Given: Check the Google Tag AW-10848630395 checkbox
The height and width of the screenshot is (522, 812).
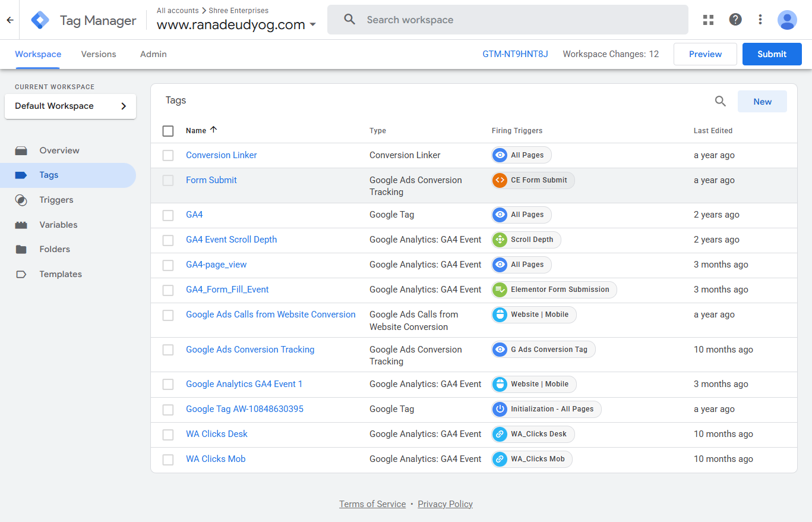Looking at the screenshot, I should [x=168, y=410].
